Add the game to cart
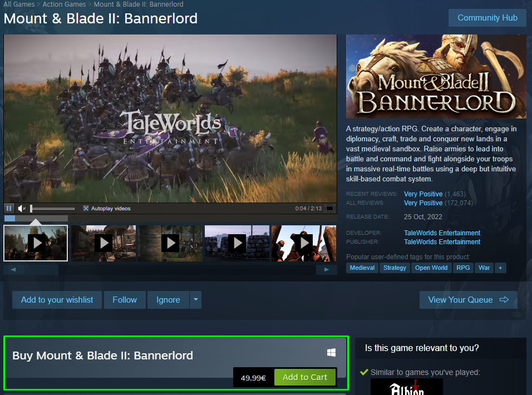532x395 pixels. (305, 377)
